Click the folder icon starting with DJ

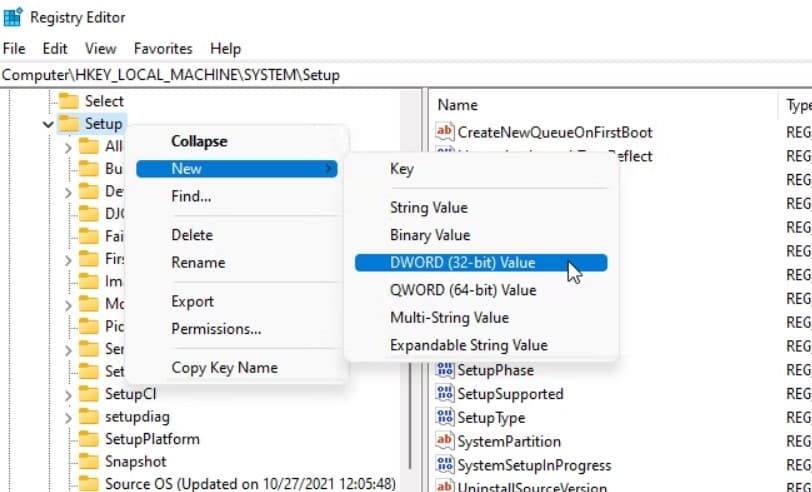coord(88,213)
